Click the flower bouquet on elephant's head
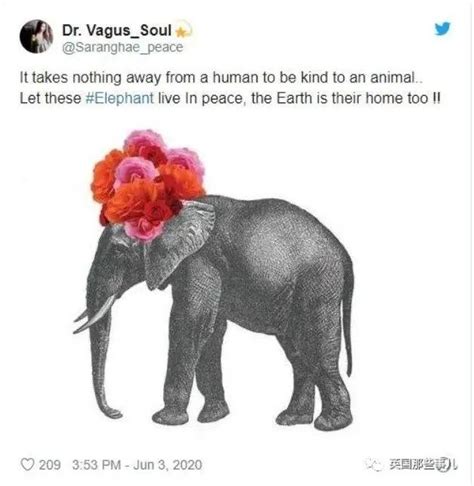The width and height of the screenshot is (474, 486). coord(148,184)
